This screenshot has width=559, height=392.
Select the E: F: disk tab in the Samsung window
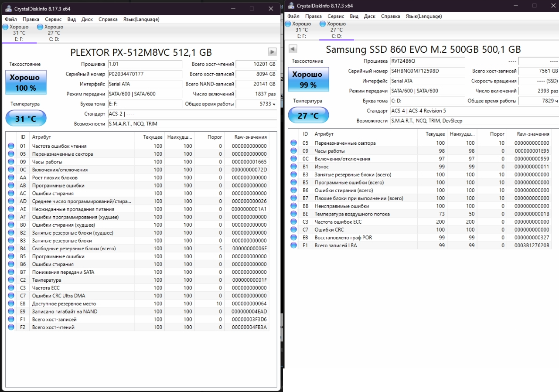[x=301, y=30]
